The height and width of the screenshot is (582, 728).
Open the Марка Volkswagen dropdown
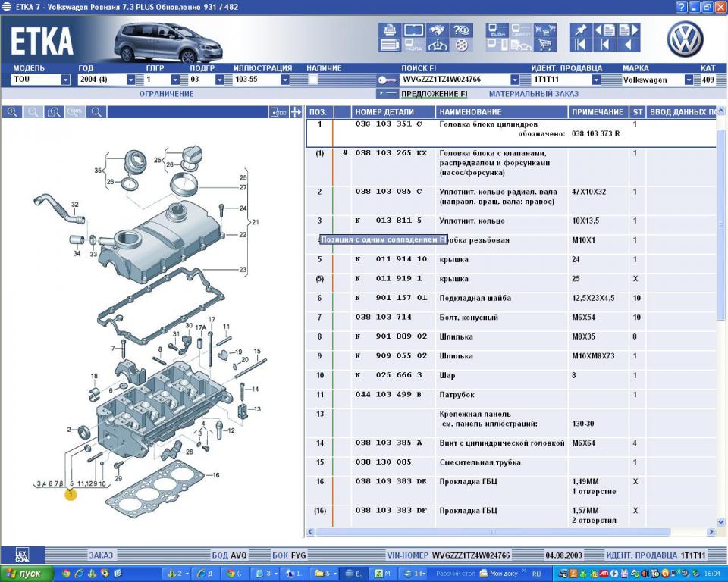tap(689, 80)
